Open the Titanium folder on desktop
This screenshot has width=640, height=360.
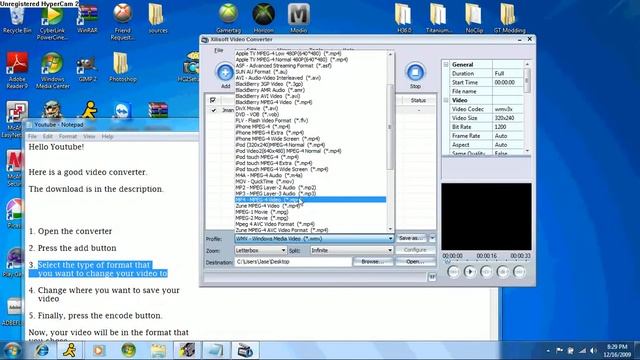(438, 18)
